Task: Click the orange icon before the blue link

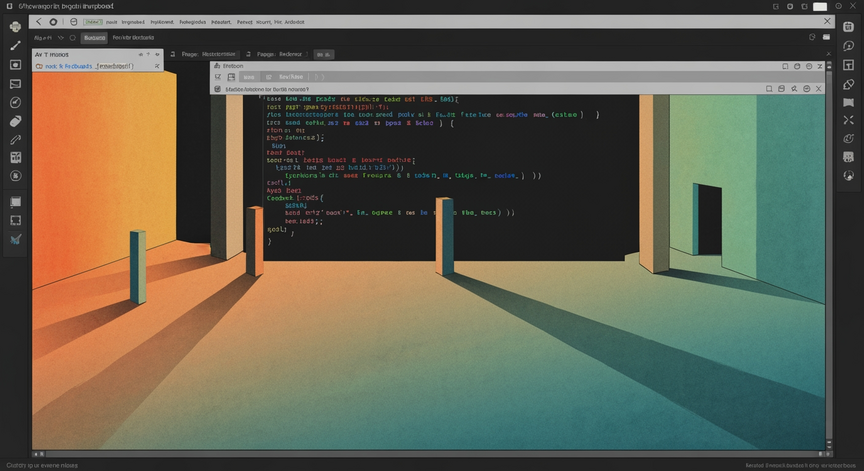Action: pos(39,66)
